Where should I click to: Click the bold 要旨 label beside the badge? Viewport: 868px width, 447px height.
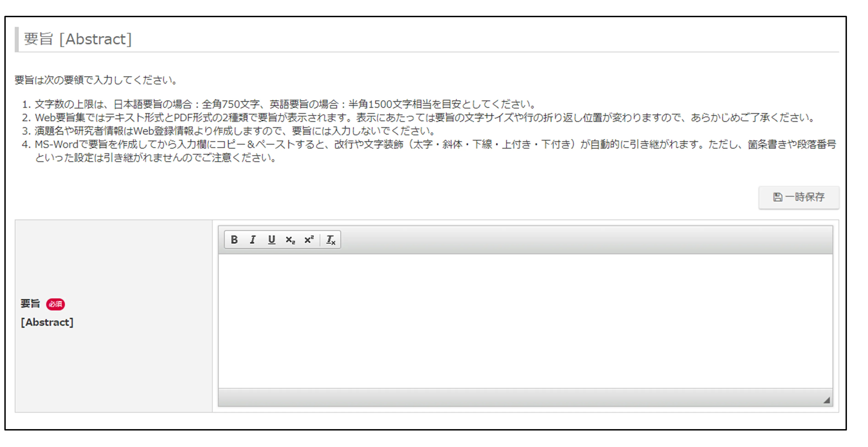point(30,304)
